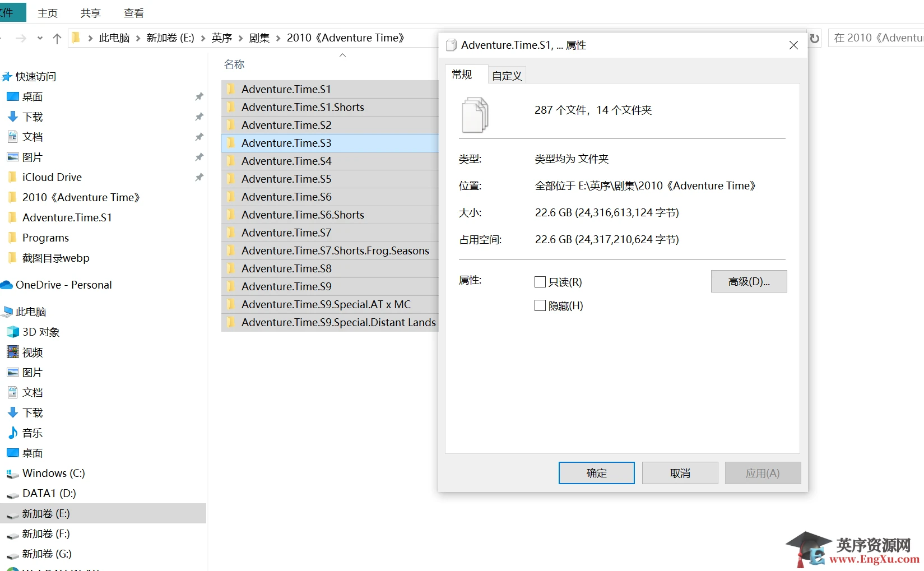Select Adventure.Time.S5 folder row

tap(330, 179)
